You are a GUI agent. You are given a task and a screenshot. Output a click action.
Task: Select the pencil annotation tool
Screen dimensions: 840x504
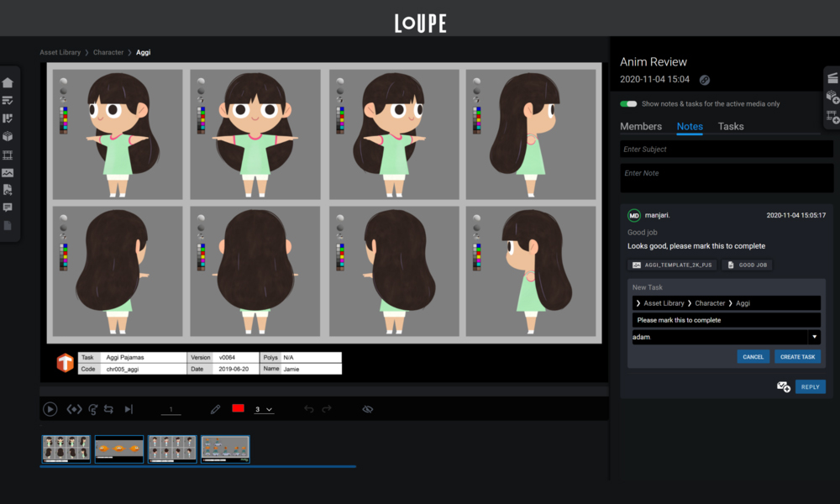[216, 409]
